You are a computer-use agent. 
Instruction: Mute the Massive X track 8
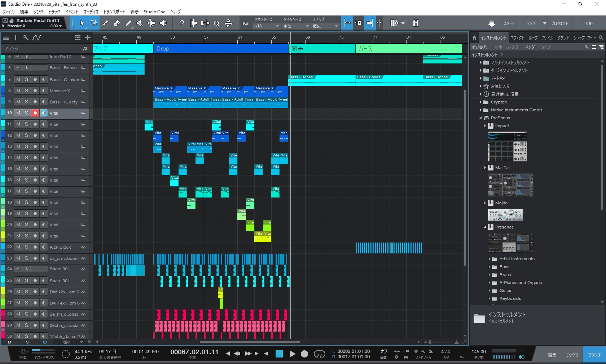click(x=18, y=90)
